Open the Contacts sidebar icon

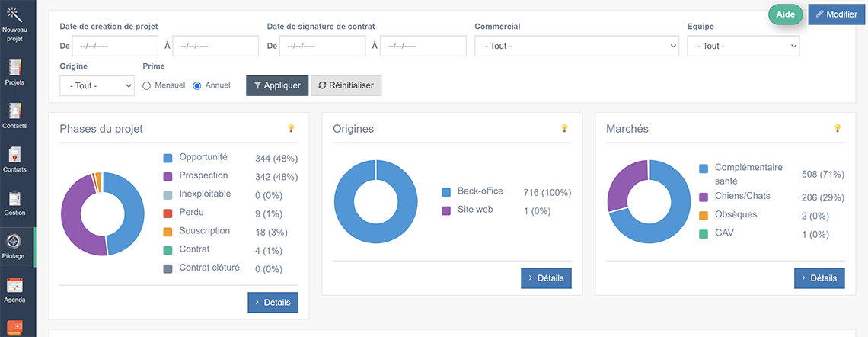pyautogui.click(x=14, y=111)
